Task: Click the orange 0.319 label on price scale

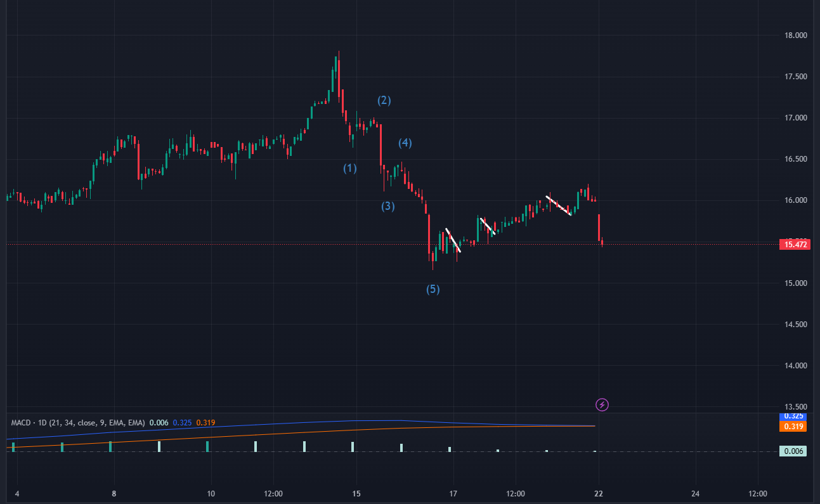Action: (793, 426)
